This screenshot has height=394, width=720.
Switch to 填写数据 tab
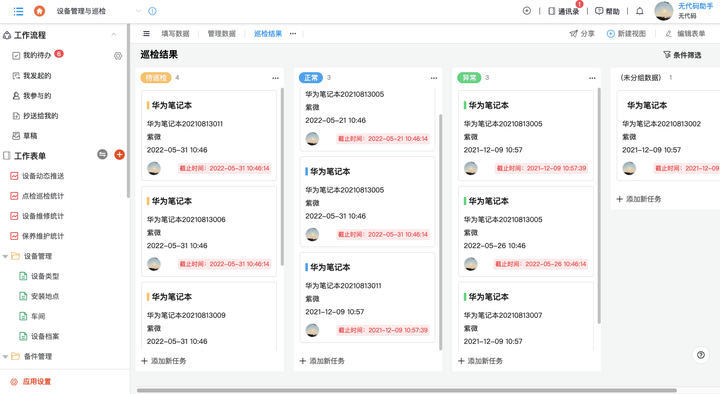pos(175,34)
